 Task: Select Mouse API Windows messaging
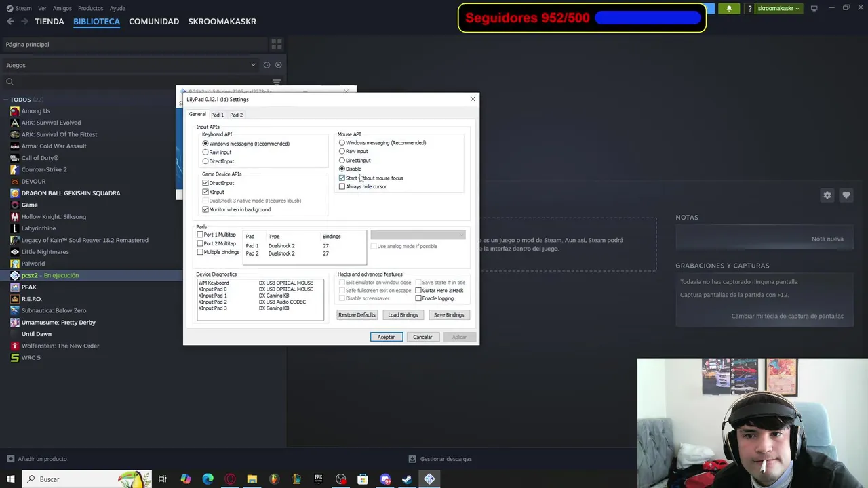[382, 143]
